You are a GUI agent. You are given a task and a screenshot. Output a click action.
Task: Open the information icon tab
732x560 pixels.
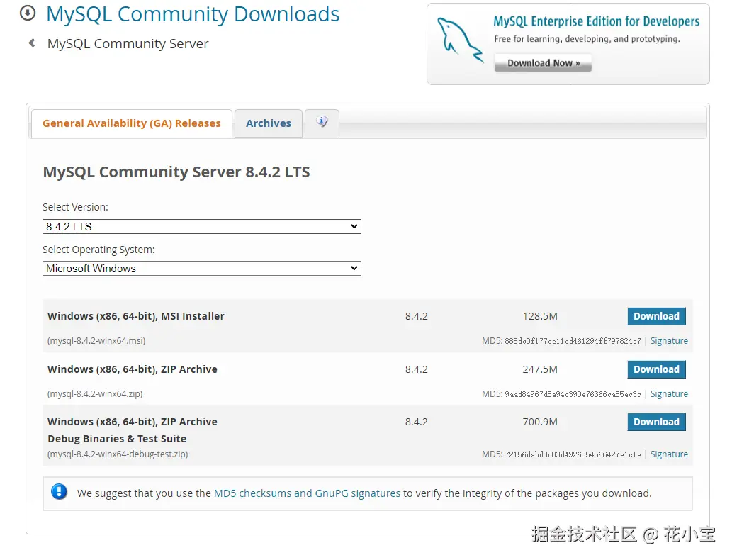(322, 123)
